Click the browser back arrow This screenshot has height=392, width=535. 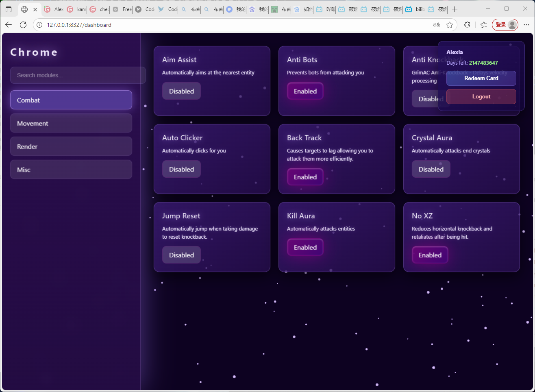(x=9, y=25)
